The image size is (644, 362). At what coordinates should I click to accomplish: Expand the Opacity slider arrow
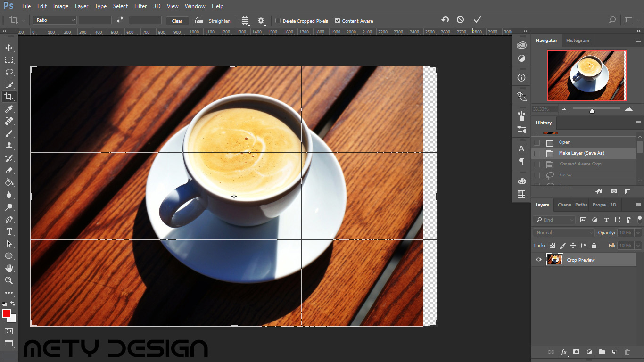point(638,232)
